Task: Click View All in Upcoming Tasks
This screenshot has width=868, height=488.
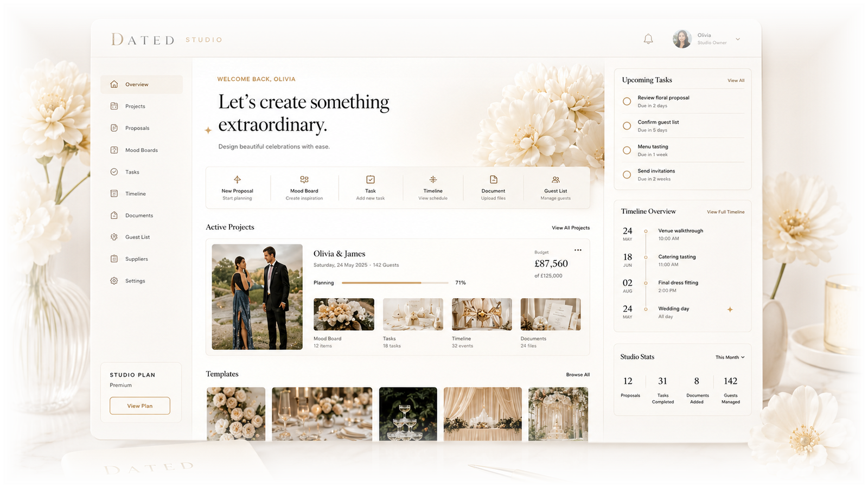Action: (736, 81)
